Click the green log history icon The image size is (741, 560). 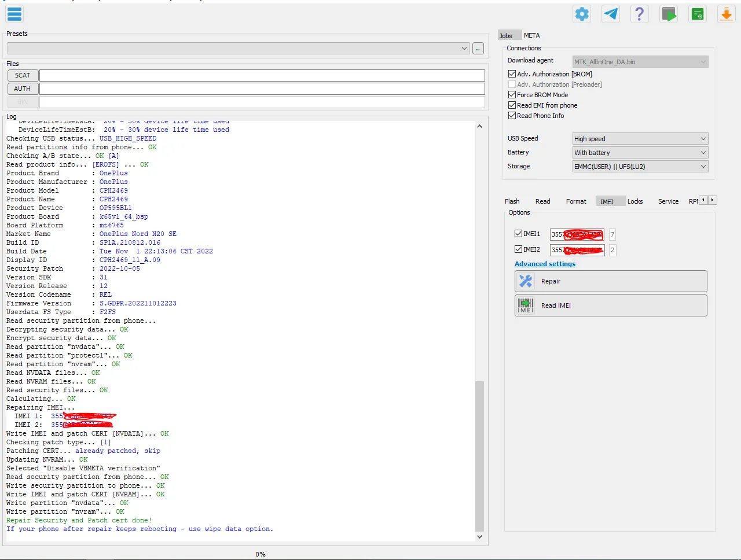coord(698,14)
